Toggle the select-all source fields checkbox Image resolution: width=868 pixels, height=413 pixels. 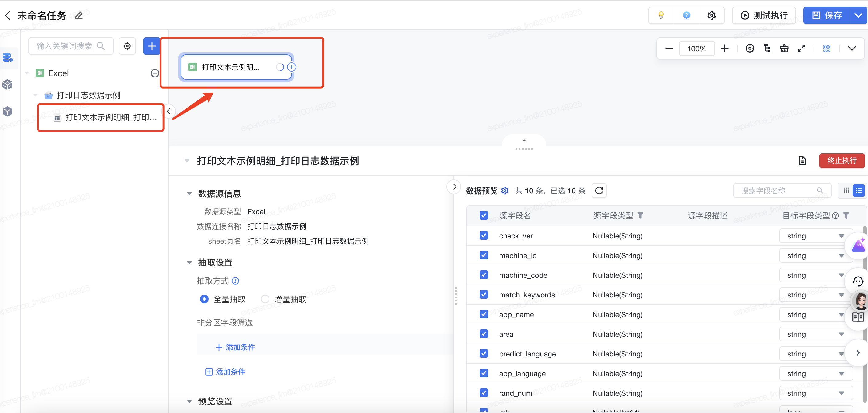pyautogui.click(x=484, y=215)
